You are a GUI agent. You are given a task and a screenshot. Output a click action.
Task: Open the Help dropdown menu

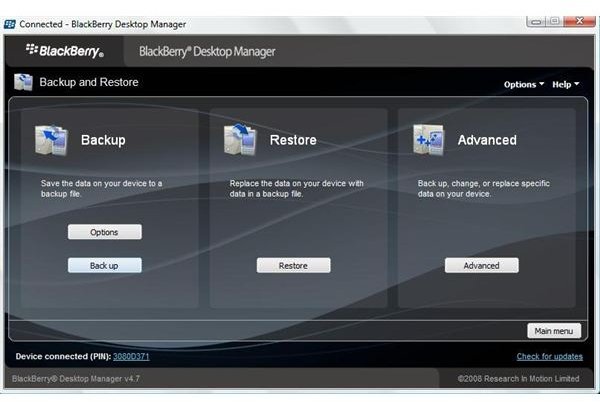pyautogui.click(x=566, y=85)
